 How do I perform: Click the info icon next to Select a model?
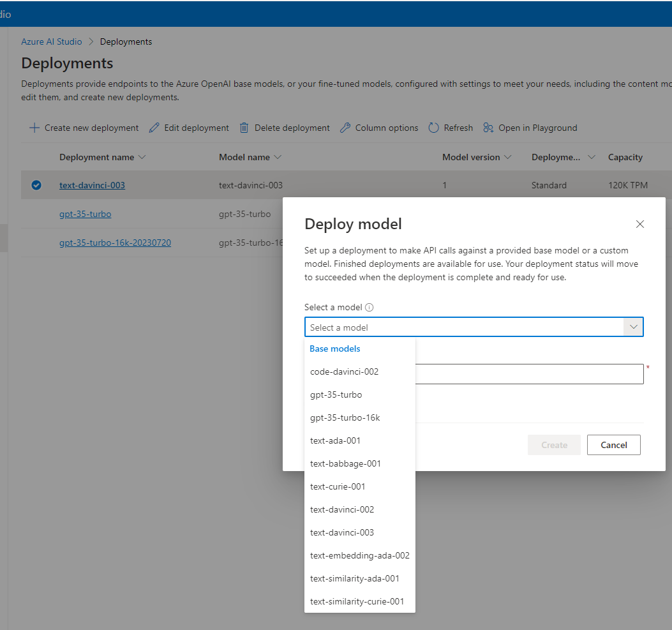click(369, 307)
